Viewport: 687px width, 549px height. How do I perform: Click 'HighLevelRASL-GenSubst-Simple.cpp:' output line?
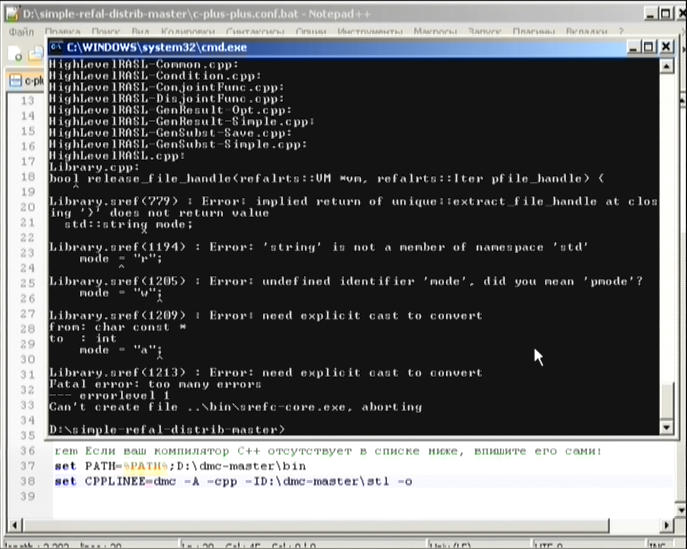point(177,144)
